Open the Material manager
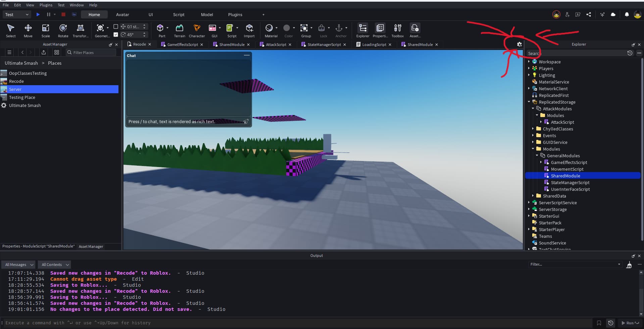Viewport: 644px width, 329px height. (x=269, y=31)
